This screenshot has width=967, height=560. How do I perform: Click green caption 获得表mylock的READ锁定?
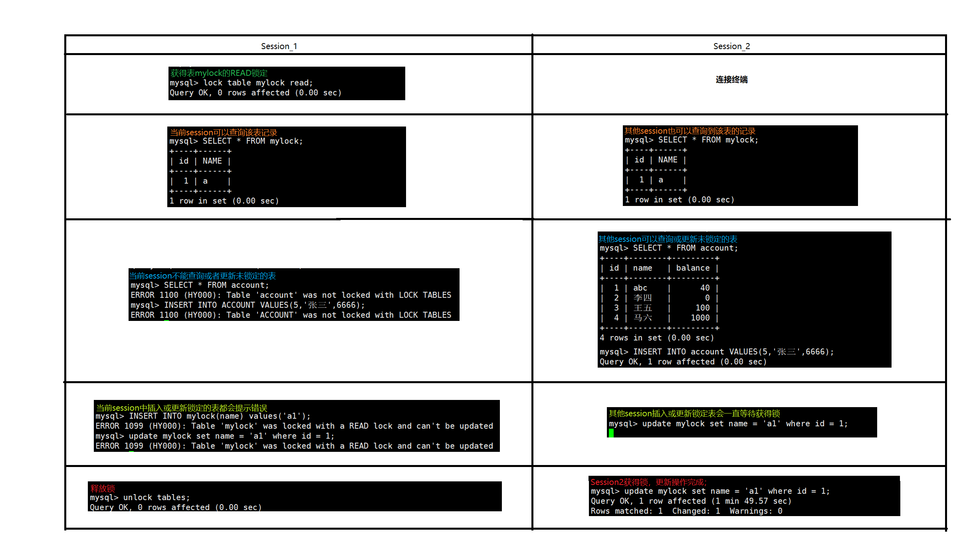[219, 73]
